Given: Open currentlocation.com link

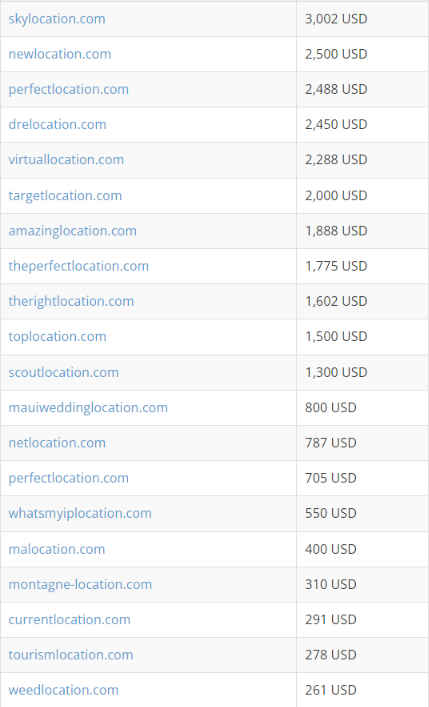Looking at the screenshot, I should pos(69,620).
